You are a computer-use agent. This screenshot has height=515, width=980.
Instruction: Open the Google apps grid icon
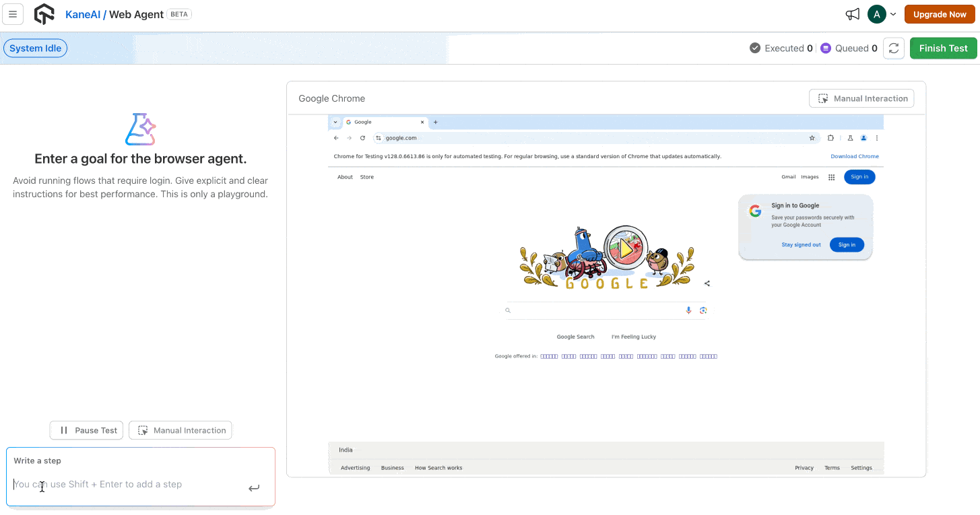(x=831, y=177)
